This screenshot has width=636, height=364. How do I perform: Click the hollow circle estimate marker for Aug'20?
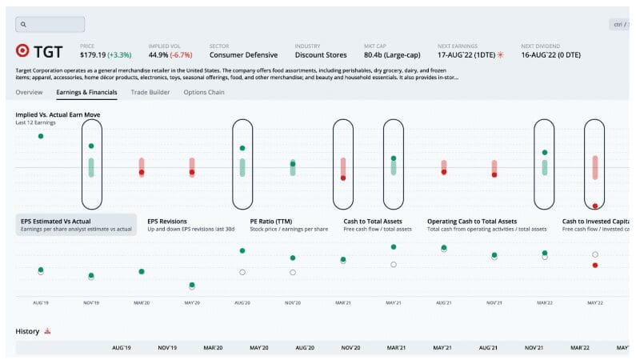[x=242, y=272]
